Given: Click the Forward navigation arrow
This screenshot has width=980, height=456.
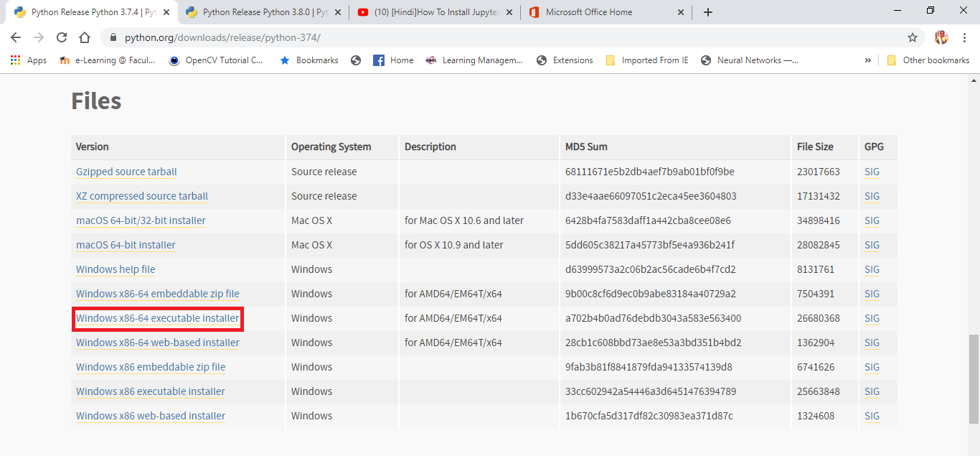Looking at the screenshot, I should coord(38,37).
